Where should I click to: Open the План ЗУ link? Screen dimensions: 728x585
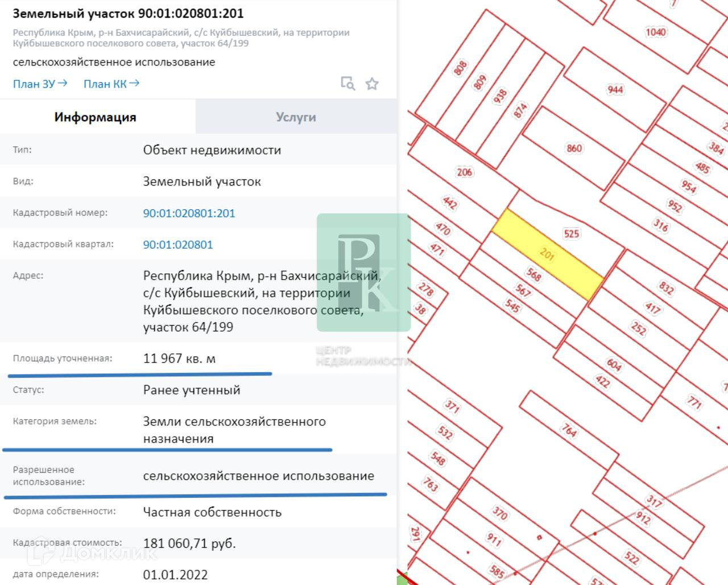click(40, 84)
